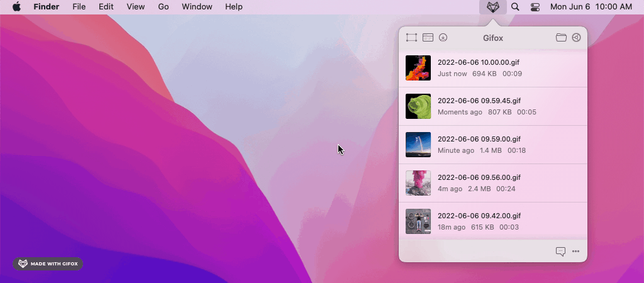Click the Minute ago timestamp
The width and height of the screenshot is (644, 283).
tap(456, 151)
